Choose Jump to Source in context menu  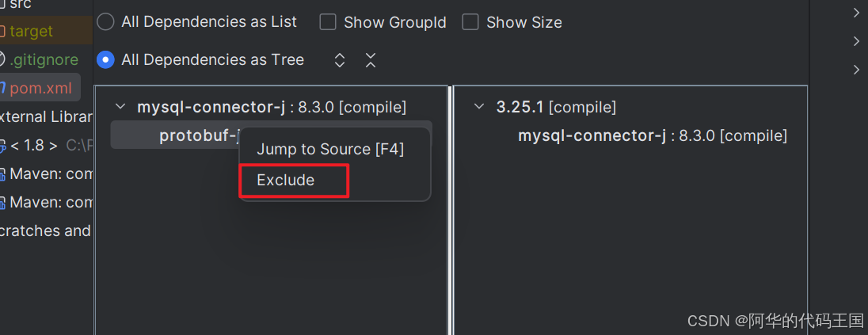(330, 149)
